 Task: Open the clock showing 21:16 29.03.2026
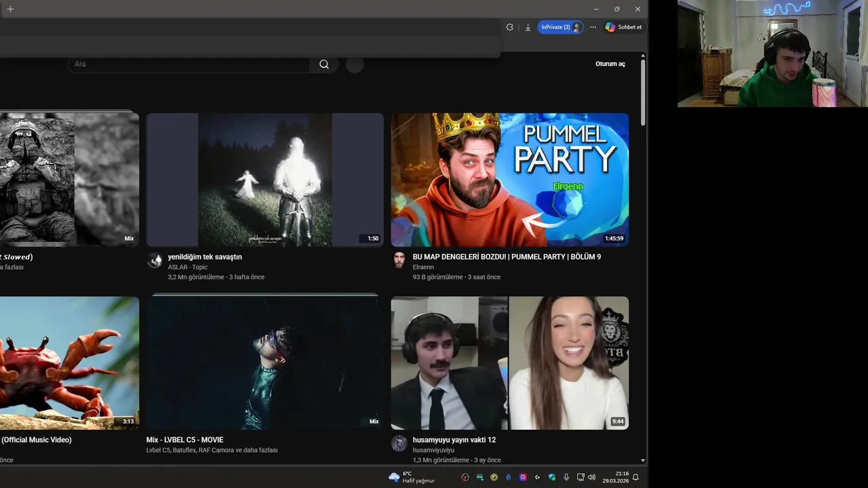point(616,477)
